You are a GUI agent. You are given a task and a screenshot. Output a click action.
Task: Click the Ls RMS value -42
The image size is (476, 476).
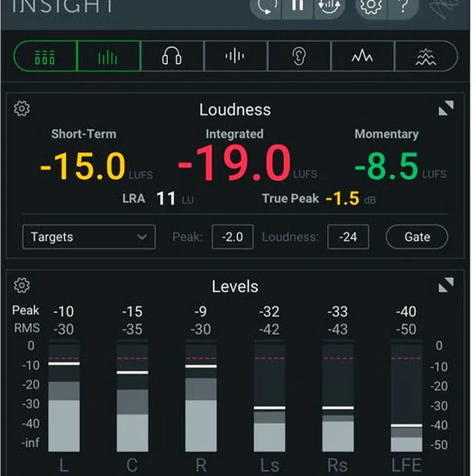coord(269,329)
